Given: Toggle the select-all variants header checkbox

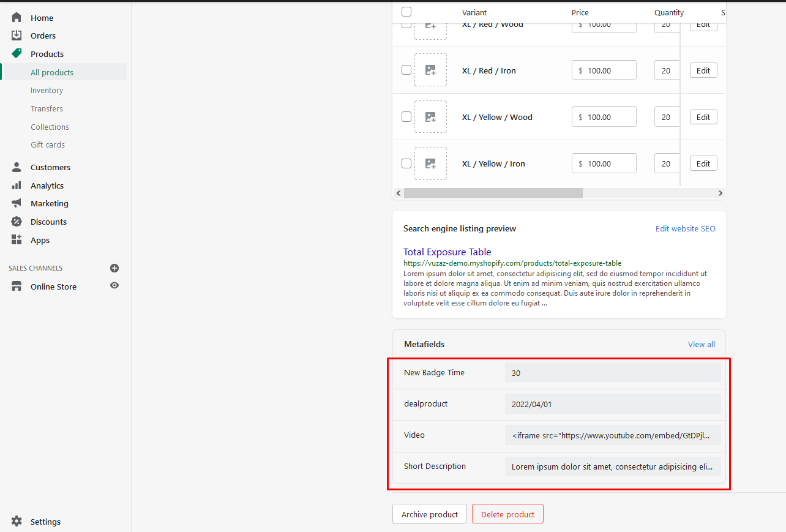Looking at the screenshot, I should [x=406, y=12].
